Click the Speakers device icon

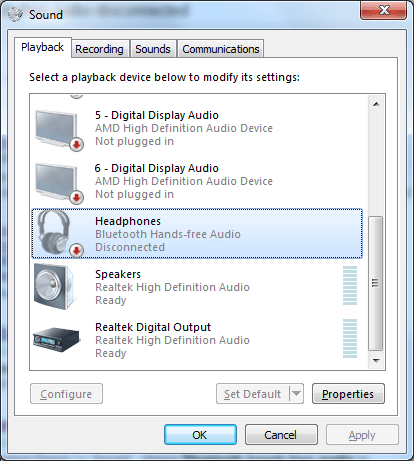click(56, 287)
